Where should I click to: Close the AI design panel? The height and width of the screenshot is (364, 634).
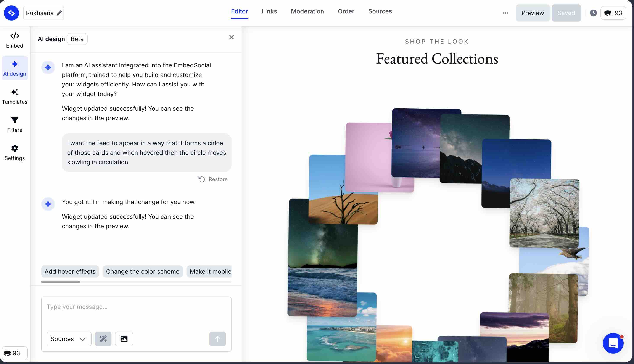232,37
